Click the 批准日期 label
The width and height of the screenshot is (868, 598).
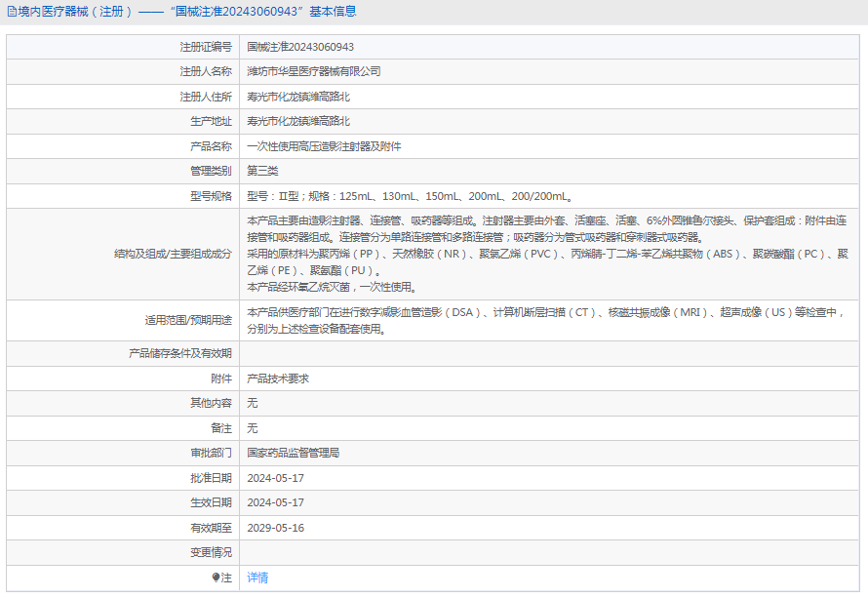coord(211,479)
